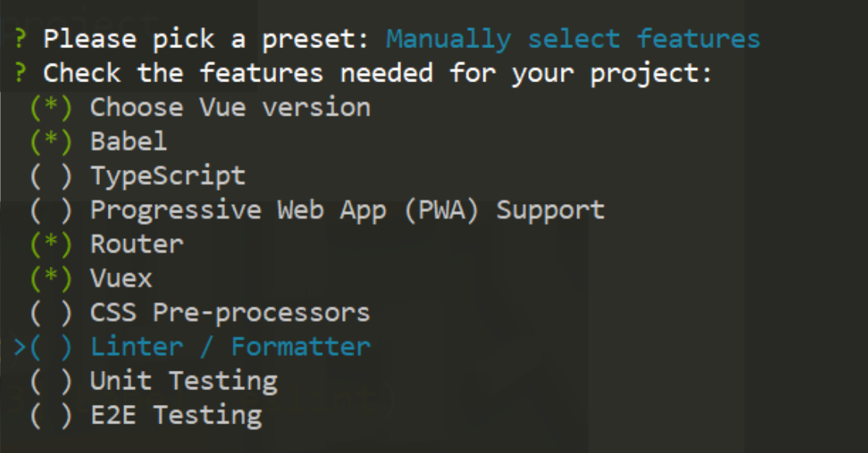Uncheck the Choose Vue version checkbox
Image resolution: width=868 pixels, height=453 pixels.
click(51, 108)
